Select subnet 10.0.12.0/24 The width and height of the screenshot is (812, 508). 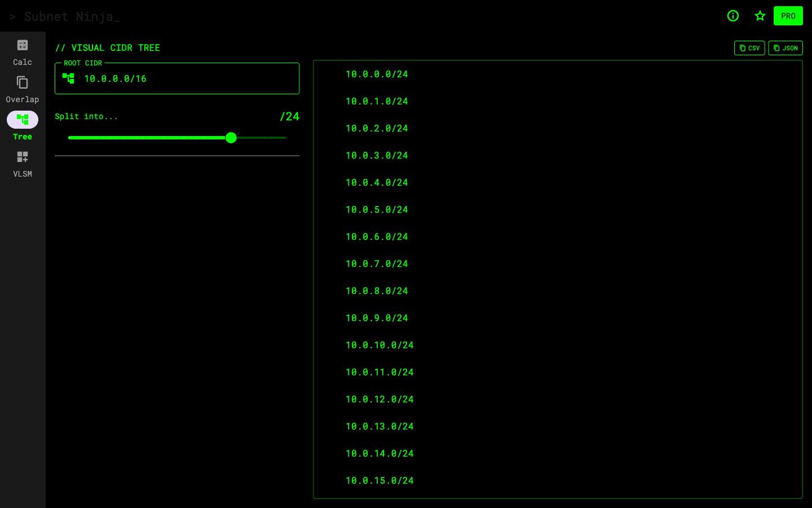click(379, 400)
